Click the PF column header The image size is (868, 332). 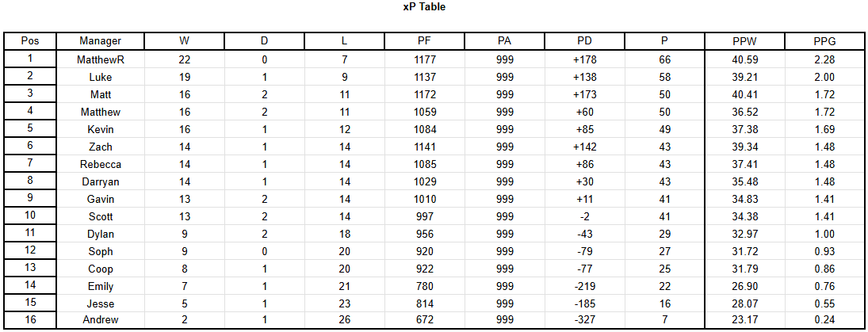(425, 41)
